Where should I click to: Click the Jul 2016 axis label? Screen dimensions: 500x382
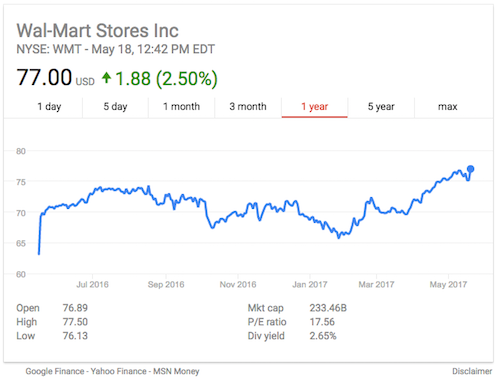pyautogui.click(x=92, y=285)
